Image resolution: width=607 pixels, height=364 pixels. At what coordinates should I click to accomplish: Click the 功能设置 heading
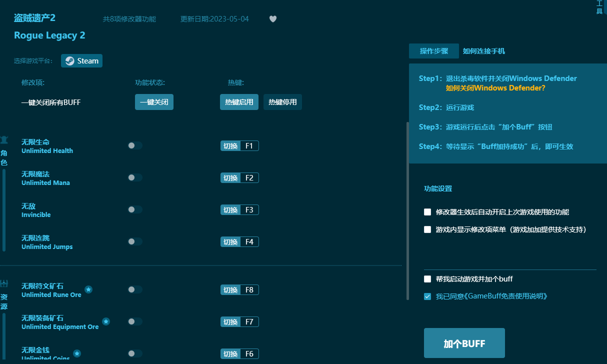click(438, 189)
